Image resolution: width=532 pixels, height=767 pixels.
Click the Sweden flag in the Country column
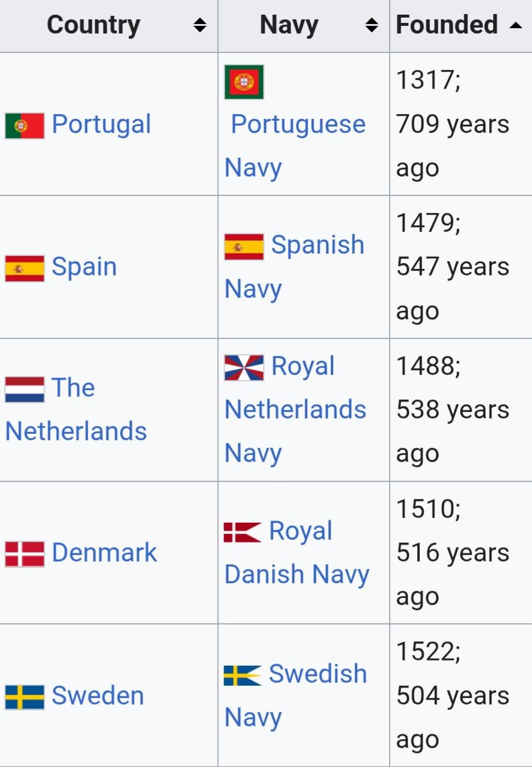coord(25,697)
